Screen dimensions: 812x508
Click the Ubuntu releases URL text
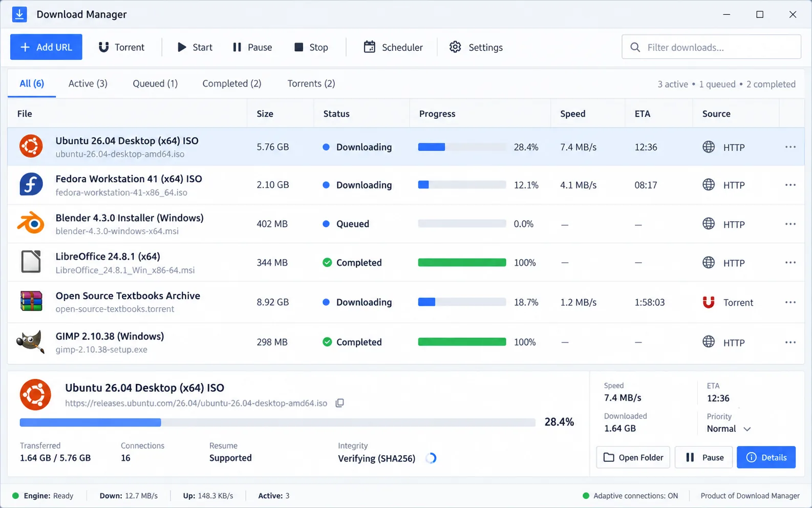(196, 403)
